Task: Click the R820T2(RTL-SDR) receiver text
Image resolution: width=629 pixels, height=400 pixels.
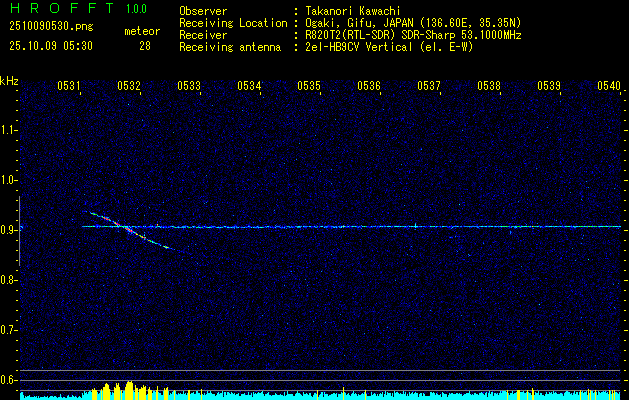Action: (x=413, y=35)
